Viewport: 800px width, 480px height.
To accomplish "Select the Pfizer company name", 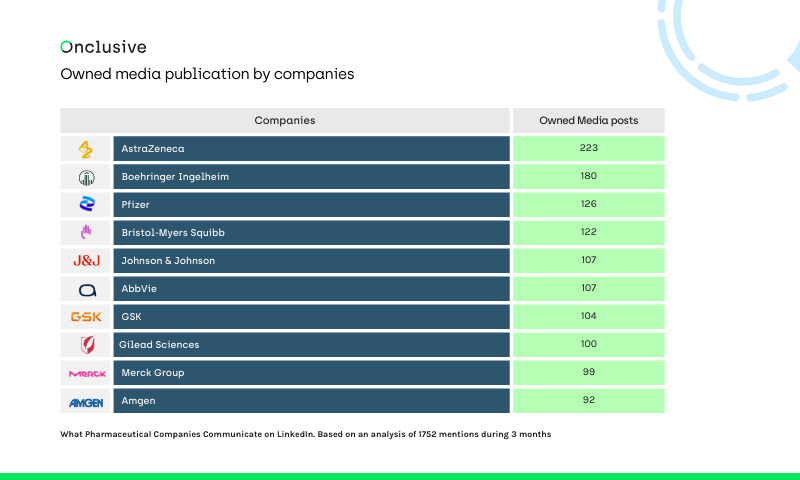I will click(x=135, y=205).
